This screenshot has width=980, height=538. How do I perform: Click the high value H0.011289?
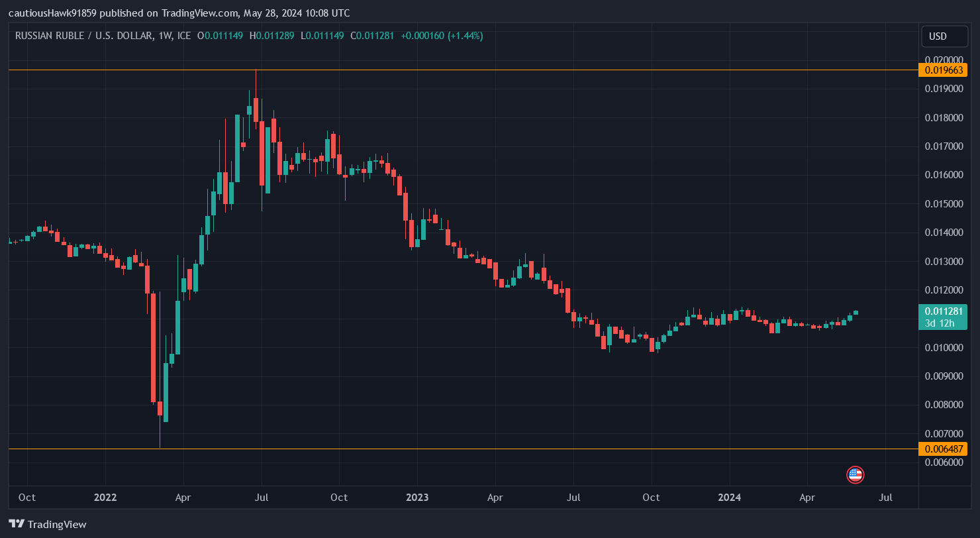pos(273,36)
